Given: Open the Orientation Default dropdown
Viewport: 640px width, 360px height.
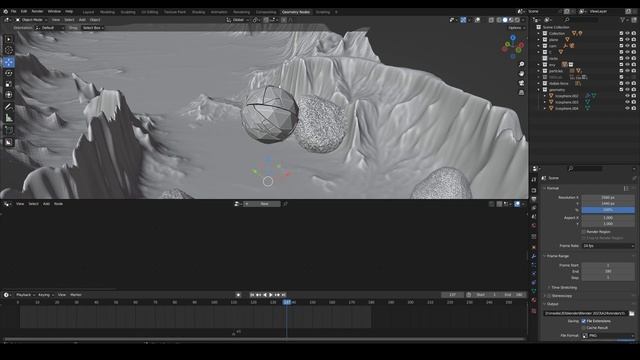Looking at the screenshot, I should tap(49, 28).
